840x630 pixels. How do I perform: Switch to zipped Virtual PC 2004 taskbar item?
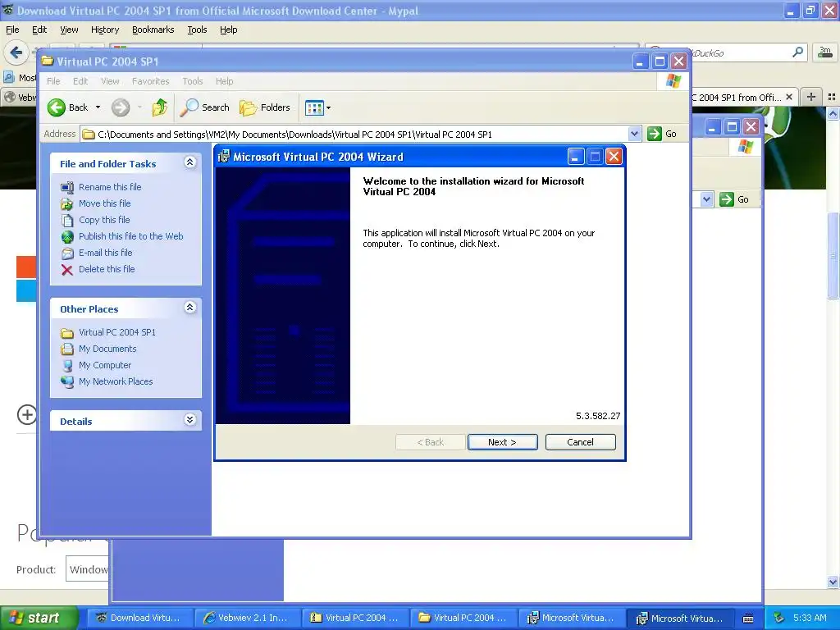click(354, 618)
